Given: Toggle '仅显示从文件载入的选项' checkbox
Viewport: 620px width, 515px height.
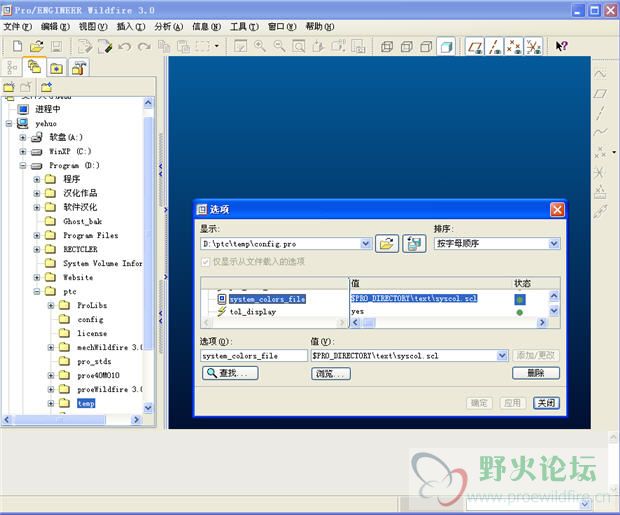Looking at the screenshot, I should click(x=205, y=261).
